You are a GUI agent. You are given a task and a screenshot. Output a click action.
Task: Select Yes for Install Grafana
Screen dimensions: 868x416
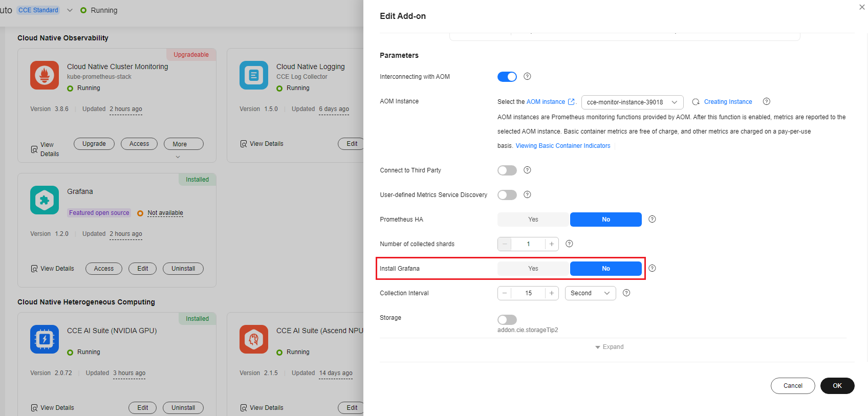coord(533,269)
